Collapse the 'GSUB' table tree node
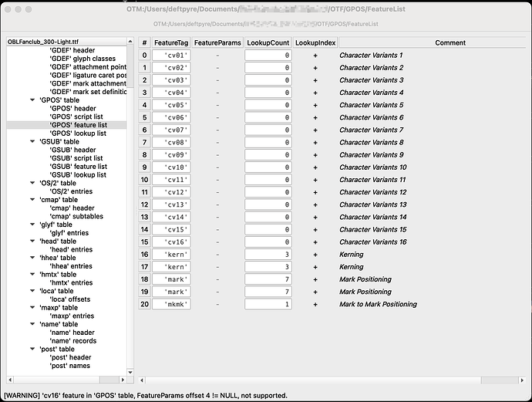The width and height of the screenshot is (532, 402). [32, 141]
